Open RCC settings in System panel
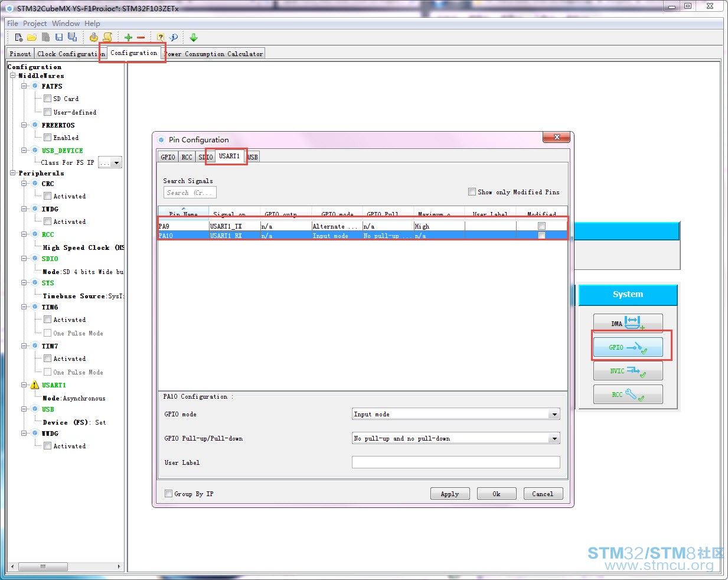The image size is (728, 580). [x=628, y=395]
